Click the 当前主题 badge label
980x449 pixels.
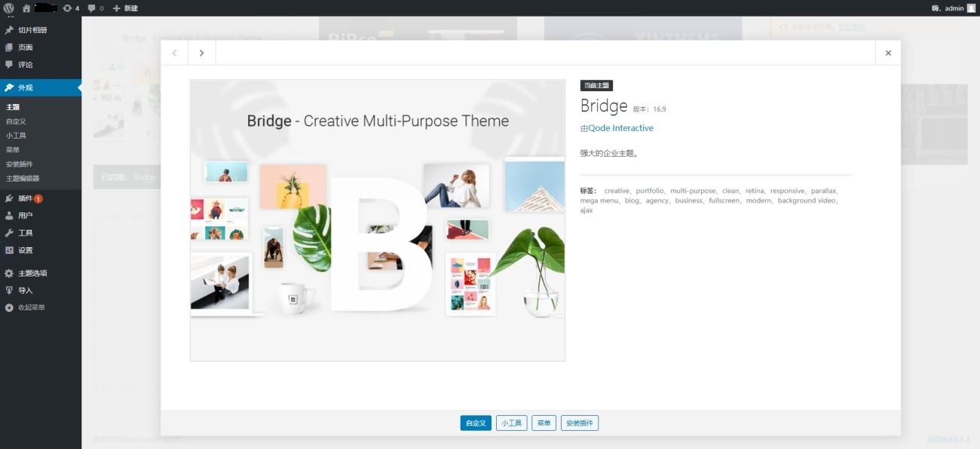click(x=596, y=86)
